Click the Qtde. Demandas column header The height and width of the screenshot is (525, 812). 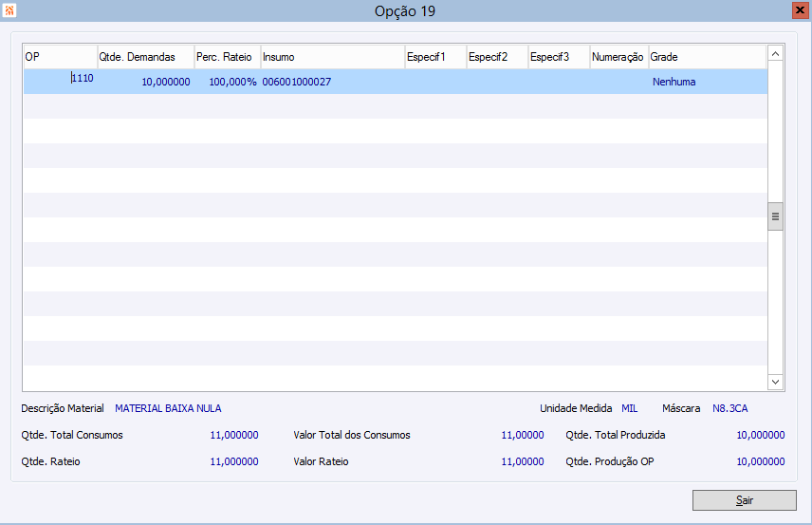pyautogui.click(x=146, y=57)
